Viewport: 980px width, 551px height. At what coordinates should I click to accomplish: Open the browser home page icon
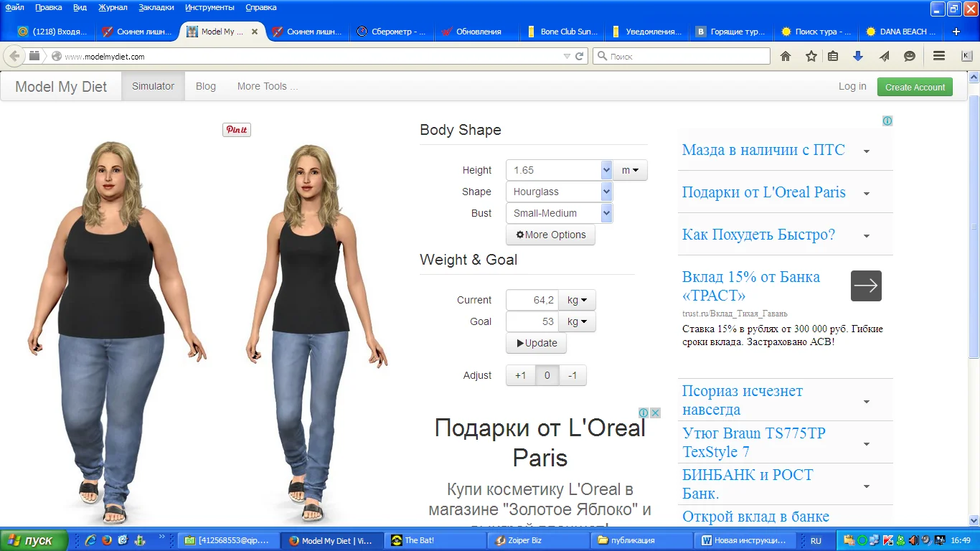786,56
